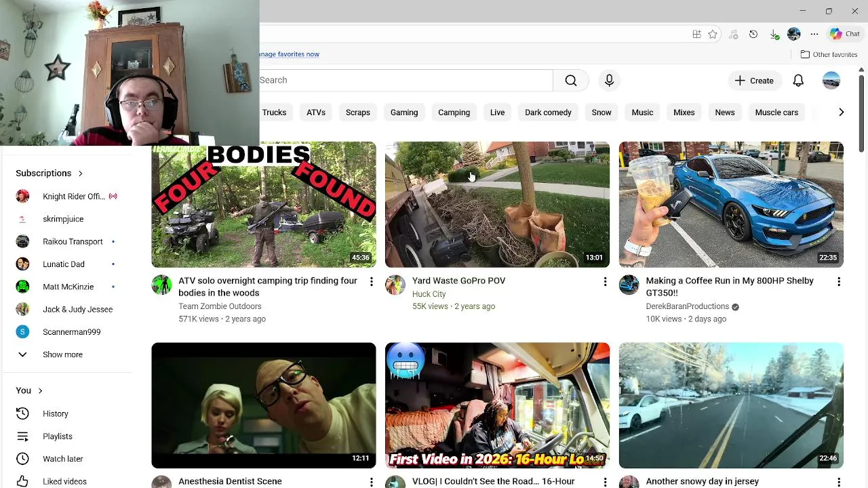The width and height of the screenshot is (868, 488).
Task: Open the Other favorites folder
Action: click(829, 54)
